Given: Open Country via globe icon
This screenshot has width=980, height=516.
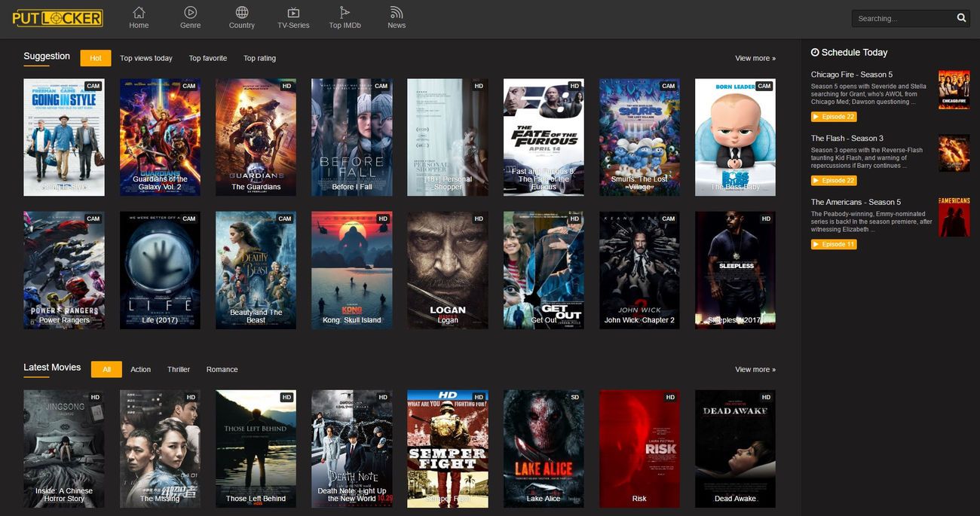Looking at the screenshot, I should 242,12.
